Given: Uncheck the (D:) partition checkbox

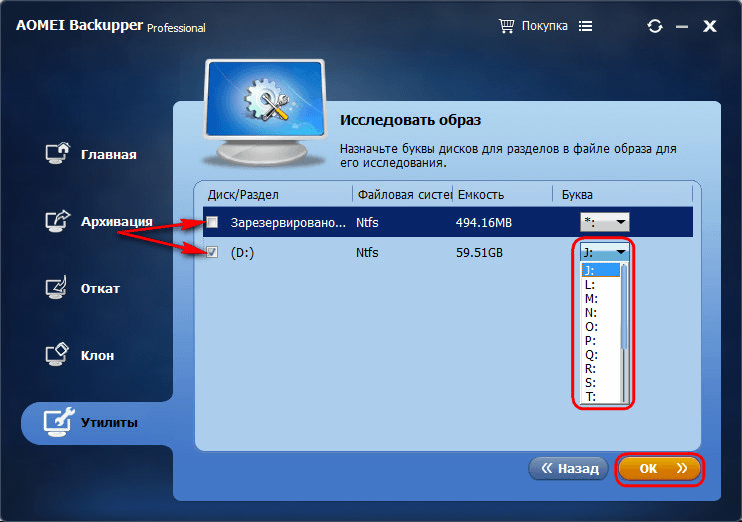Looking at the screenshot, I should pos(212,252).
